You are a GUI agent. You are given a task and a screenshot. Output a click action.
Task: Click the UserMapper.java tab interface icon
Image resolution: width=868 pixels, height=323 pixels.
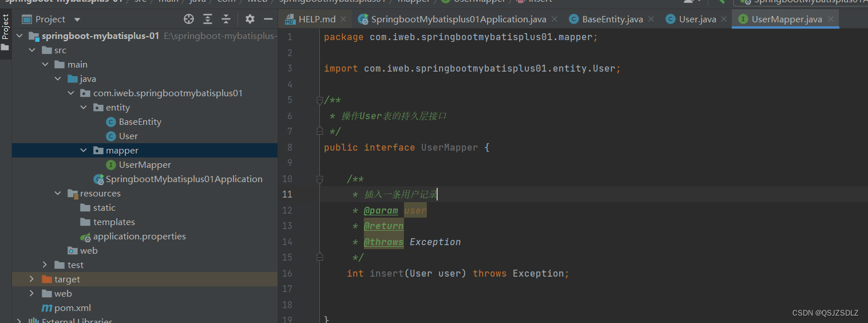(743, 19)
